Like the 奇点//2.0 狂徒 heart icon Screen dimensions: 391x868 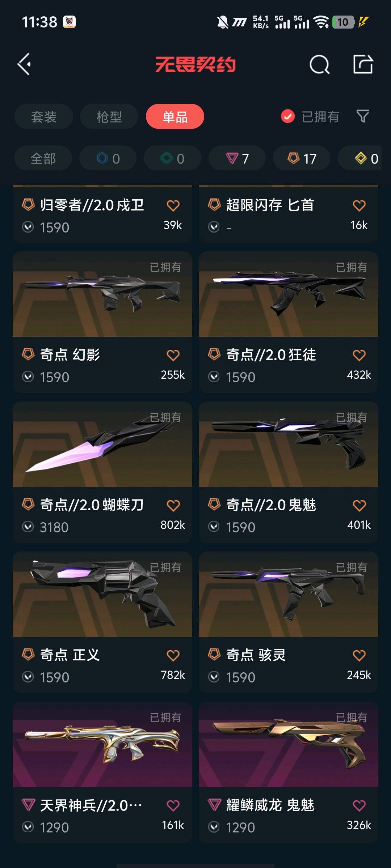(x=359, y=355)
